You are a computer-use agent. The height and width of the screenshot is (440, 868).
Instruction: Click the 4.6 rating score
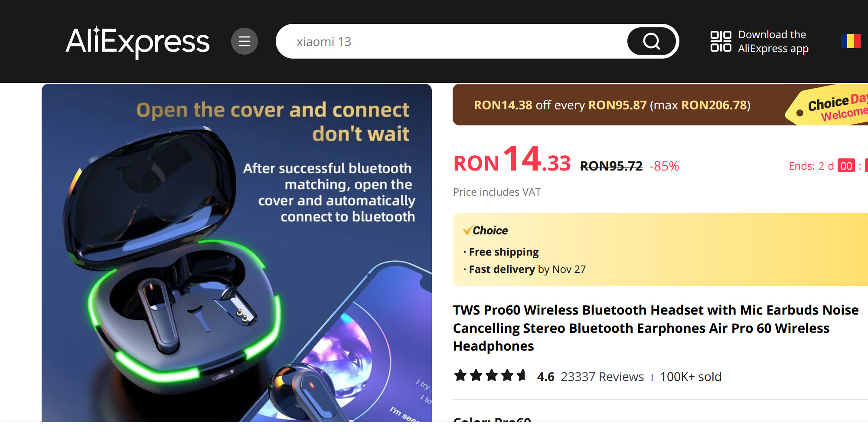point(545,377)
